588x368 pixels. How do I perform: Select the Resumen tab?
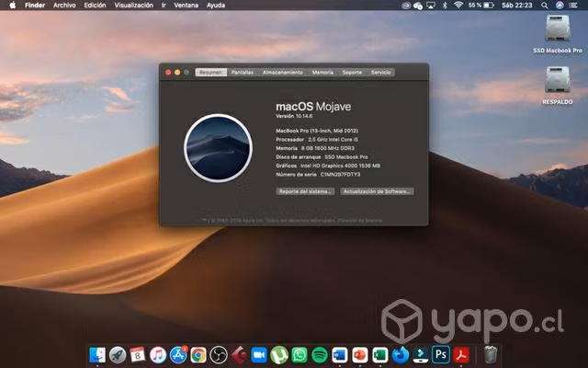(210, 72)
